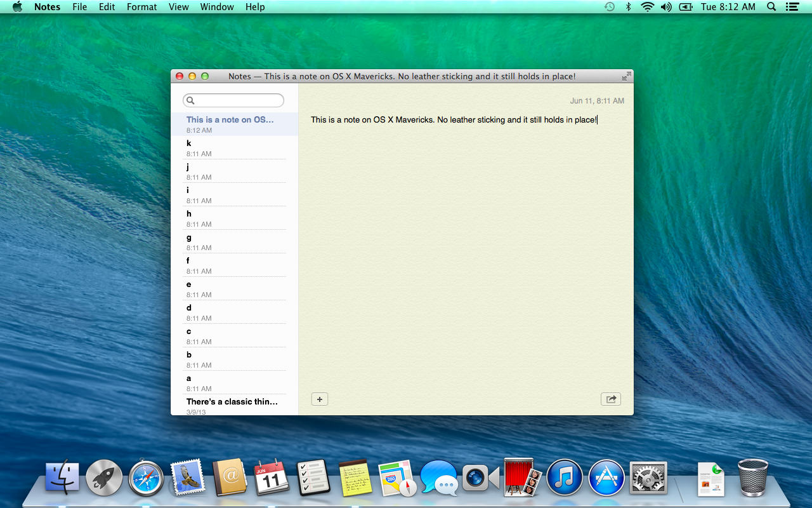Image resolution: width=812 pixels, height=508 pixels.
Task: Select the note titled k
Action: 235,147
